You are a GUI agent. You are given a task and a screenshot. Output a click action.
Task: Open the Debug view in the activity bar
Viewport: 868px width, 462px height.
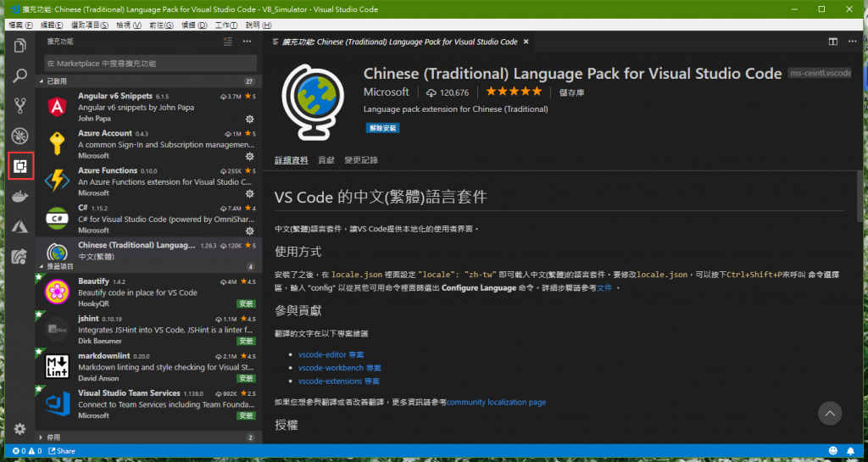[x=20, y=136]
